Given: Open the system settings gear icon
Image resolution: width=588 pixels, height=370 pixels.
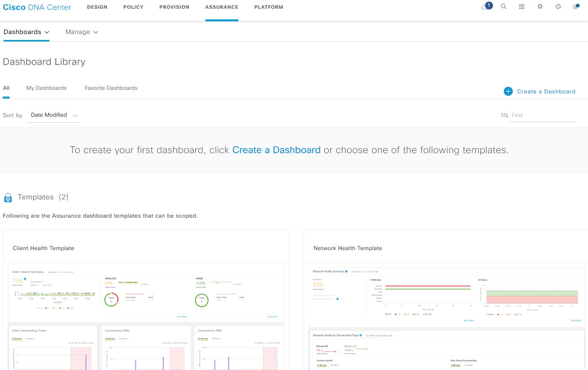Looking at the screenshot, I should [540, 7].
